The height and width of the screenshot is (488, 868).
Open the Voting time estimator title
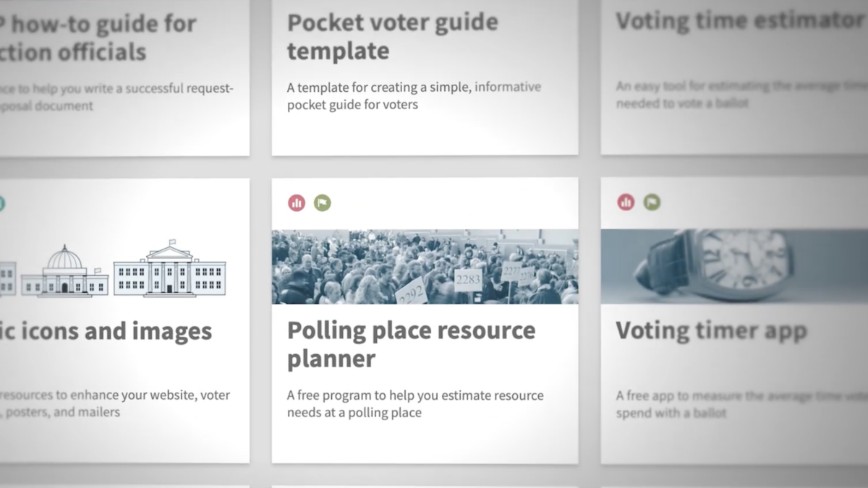click(739, 21)
